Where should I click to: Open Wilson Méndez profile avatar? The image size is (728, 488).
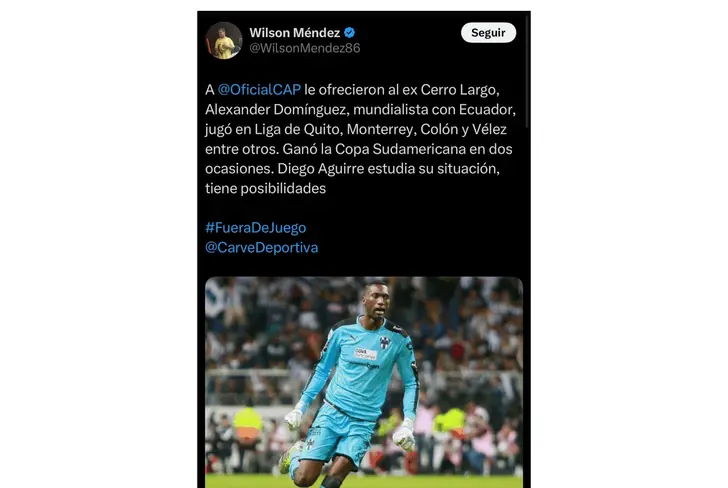tap(224, 40)
